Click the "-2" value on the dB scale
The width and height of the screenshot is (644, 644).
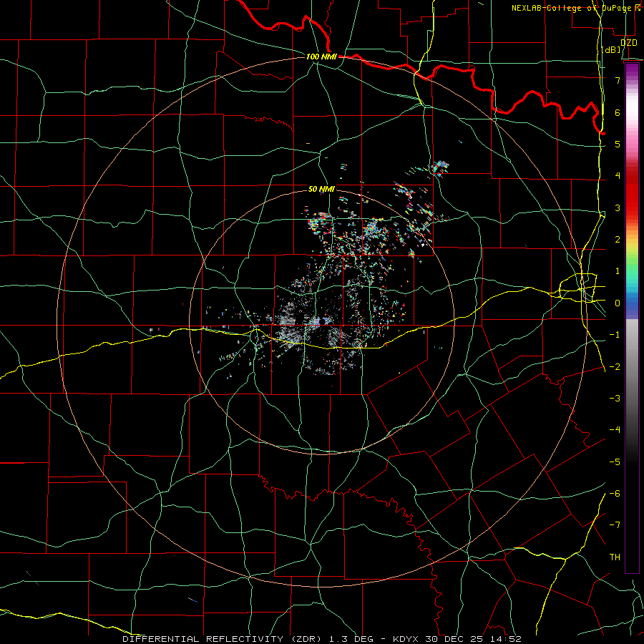tap(615, 367)
